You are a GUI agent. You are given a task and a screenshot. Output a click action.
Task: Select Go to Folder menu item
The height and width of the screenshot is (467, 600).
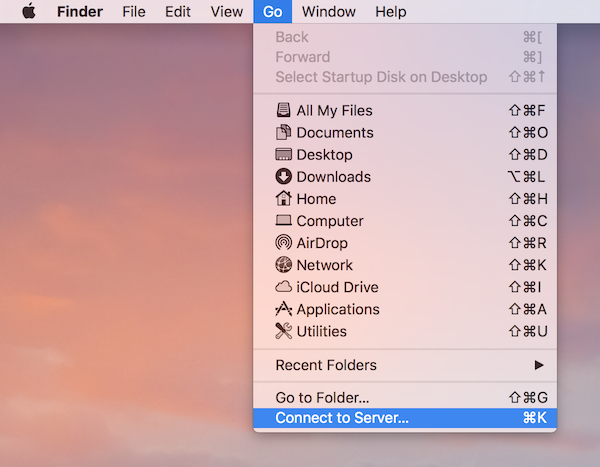[x=322, y=398]
